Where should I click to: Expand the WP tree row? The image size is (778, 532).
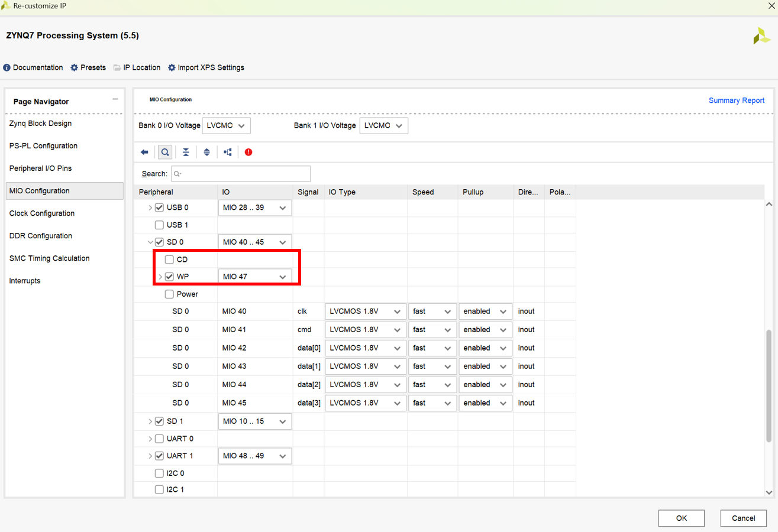click(x=160, y=277)
